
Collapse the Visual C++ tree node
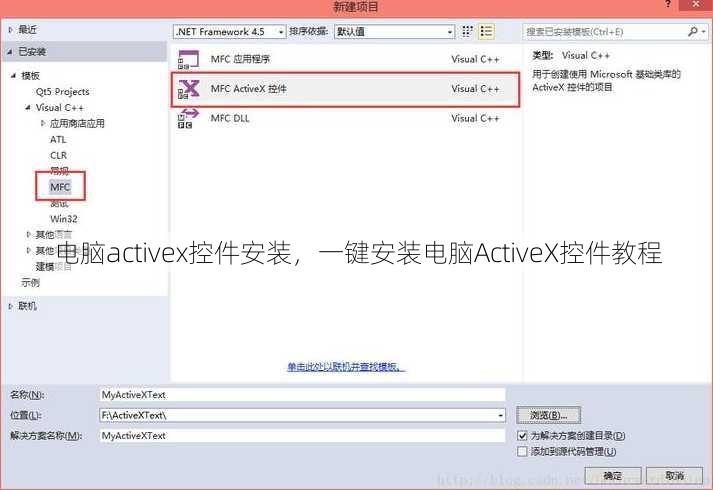28,108
